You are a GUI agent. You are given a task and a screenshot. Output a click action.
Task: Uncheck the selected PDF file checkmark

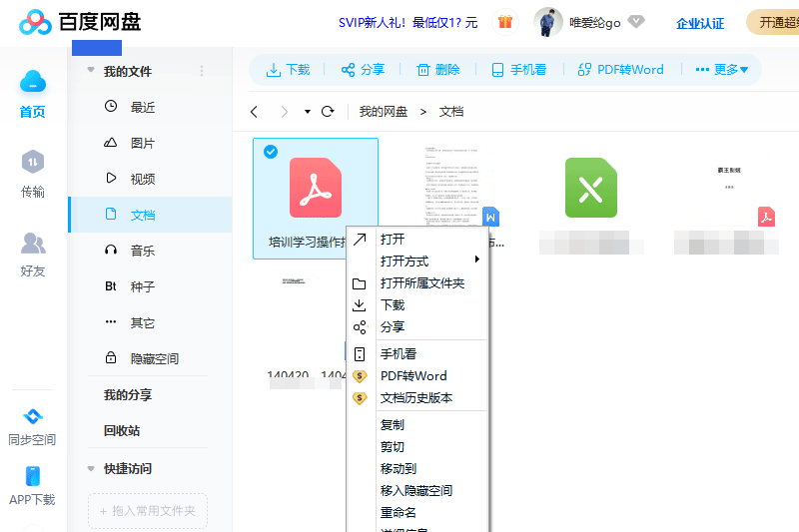(271, 152)
